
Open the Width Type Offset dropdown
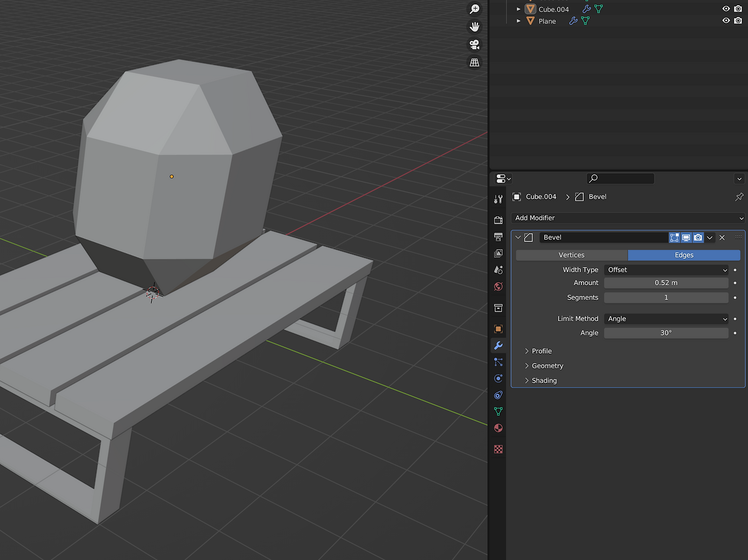(x=666, y=269)
